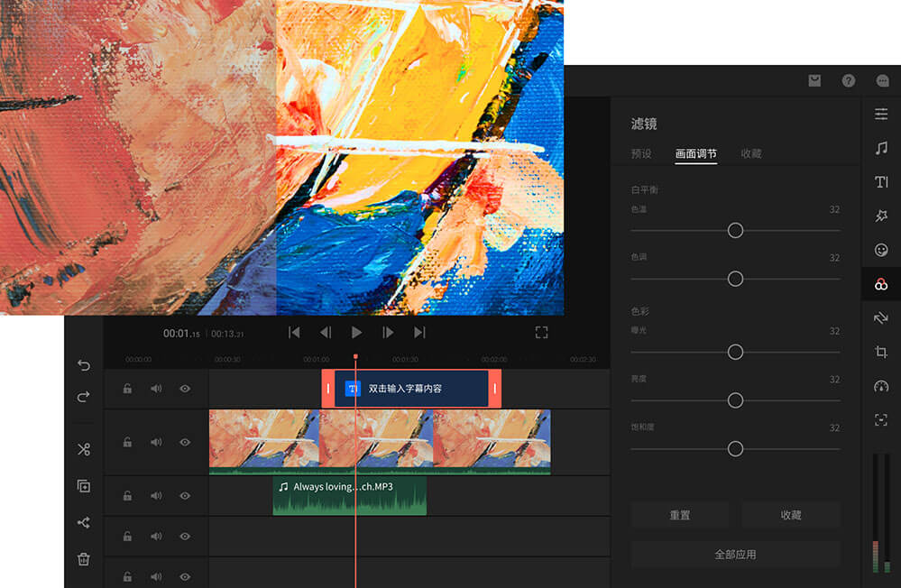
Task: Click the trash delete icon
Action: pos(84,559)
